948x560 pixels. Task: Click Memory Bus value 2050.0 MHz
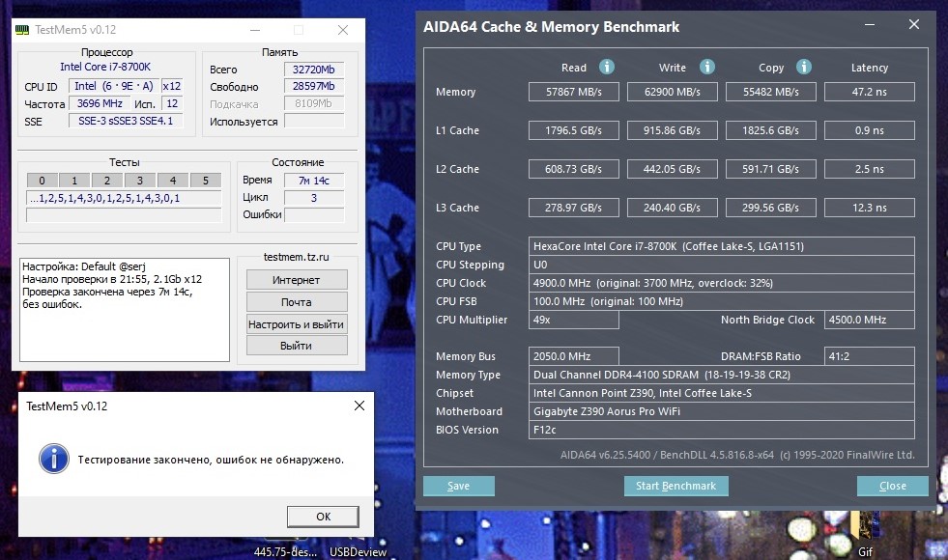click(x=574, y=356)
